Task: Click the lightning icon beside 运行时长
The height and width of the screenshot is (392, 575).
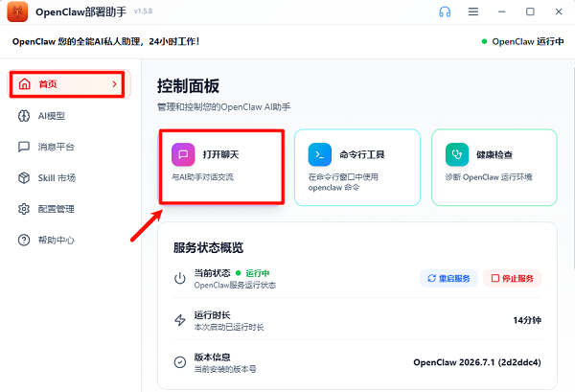Action: pos(180,320)
